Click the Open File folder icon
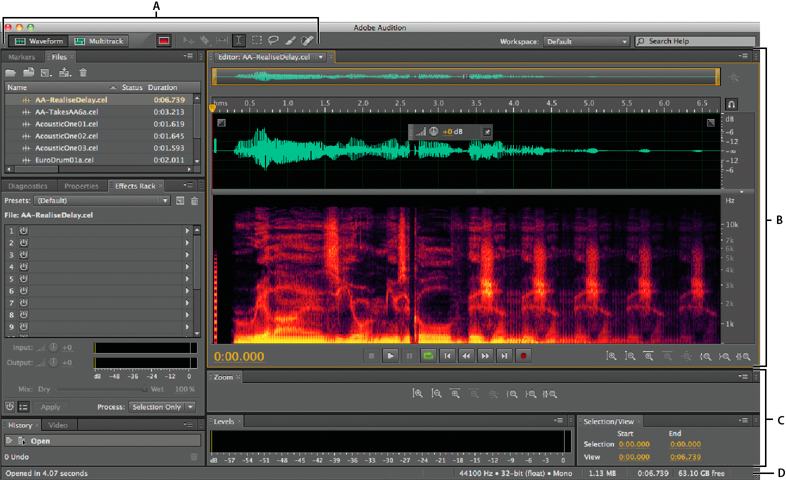The height and width of the screenshot is (480, 786). 11,73
